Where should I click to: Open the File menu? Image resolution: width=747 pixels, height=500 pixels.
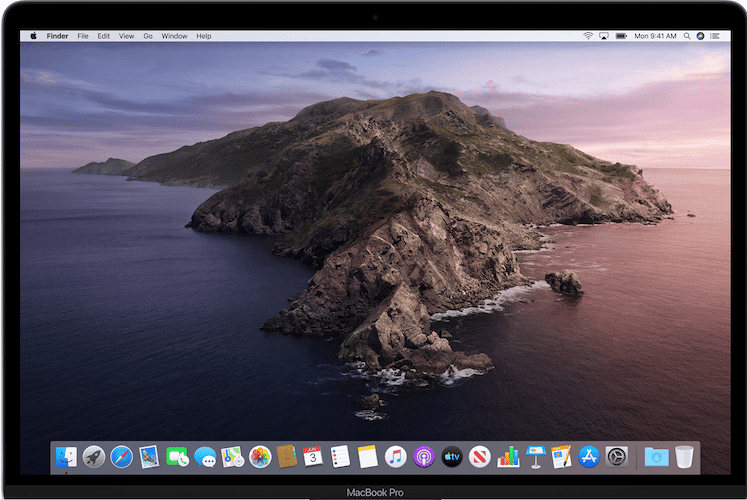click(83, 36)
